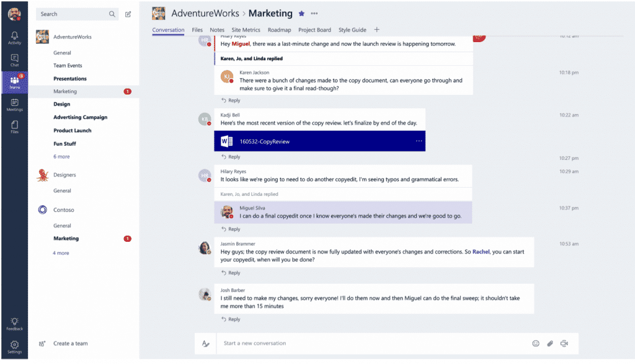Open the Meetings calendar icon
The image size is (635, 364).
pyautogui.click(x=15, y=105)
